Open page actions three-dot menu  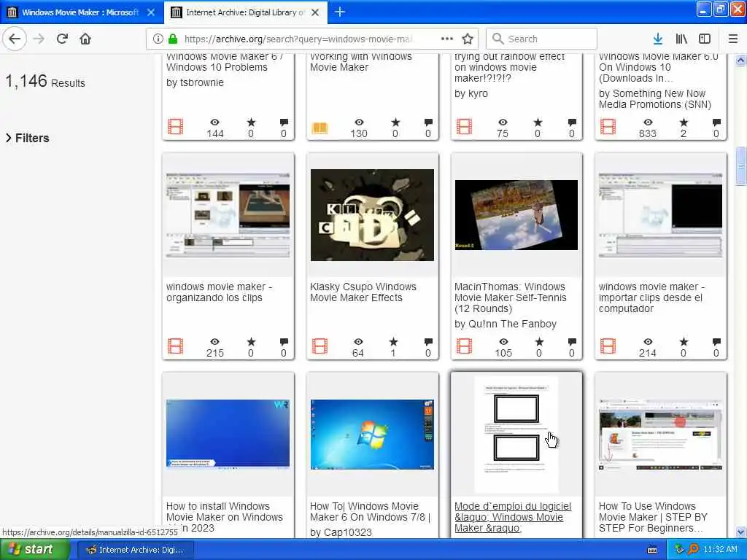447,39
